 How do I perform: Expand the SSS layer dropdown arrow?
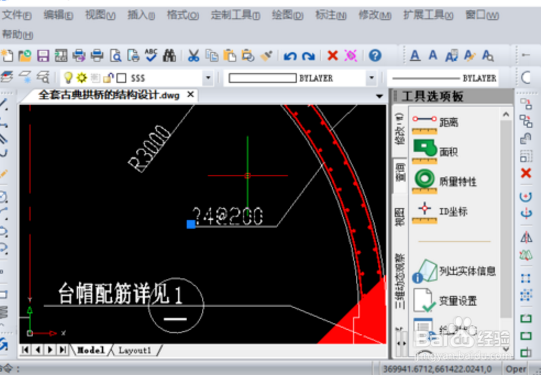coord(208,78)
